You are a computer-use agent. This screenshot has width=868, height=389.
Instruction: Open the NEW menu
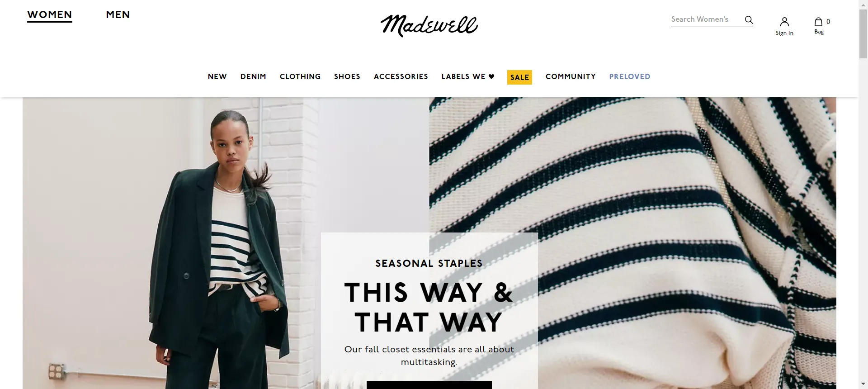click(217, 77)
